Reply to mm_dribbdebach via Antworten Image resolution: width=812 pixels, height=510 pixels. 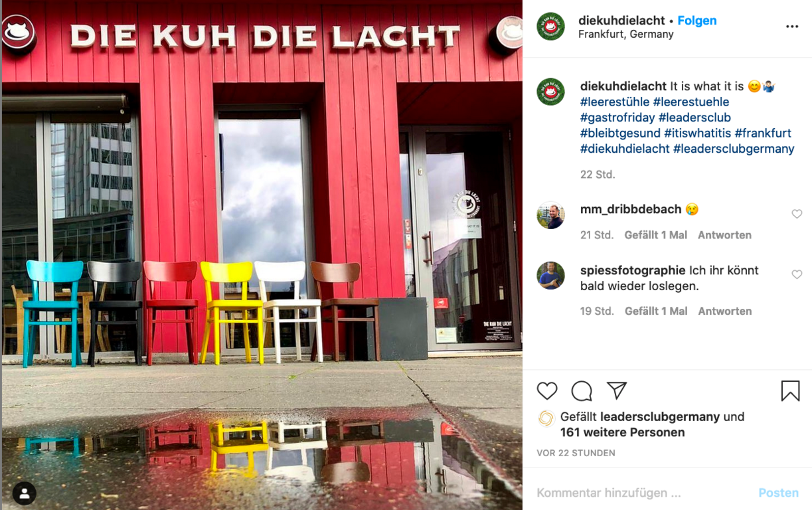pos(724,235)
